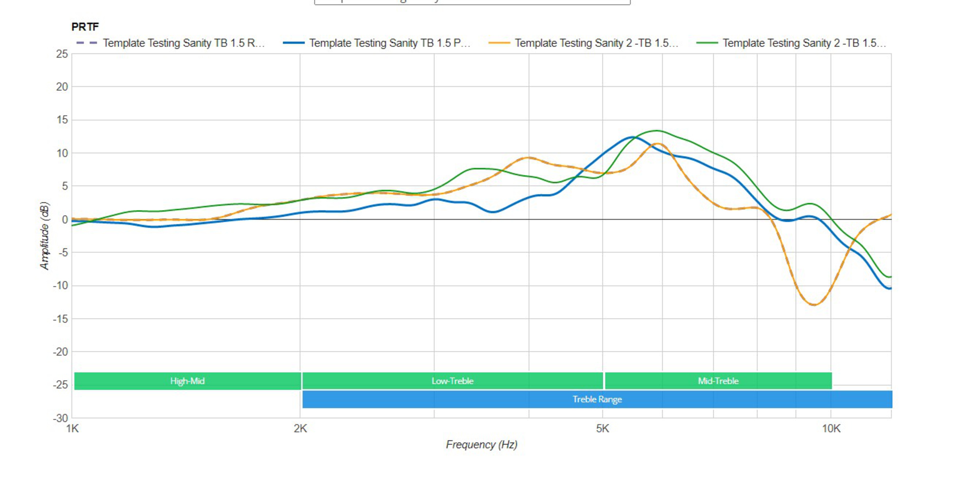The image size is (980, 487).
Task: Click the green line swatch in legend
Action: click(707, 43)
